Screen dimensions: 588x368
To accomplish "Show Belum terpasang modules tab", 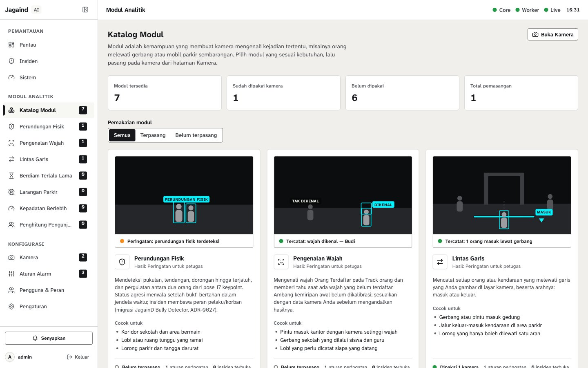I will [196, 135].
